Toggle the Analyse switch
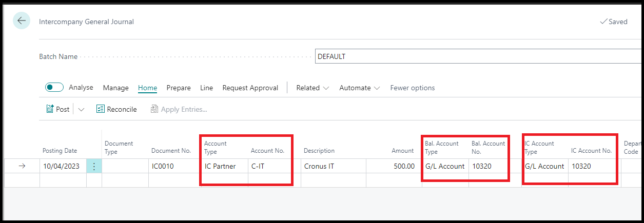The height and width of the screenshot is (223, 644). point(54,88)
